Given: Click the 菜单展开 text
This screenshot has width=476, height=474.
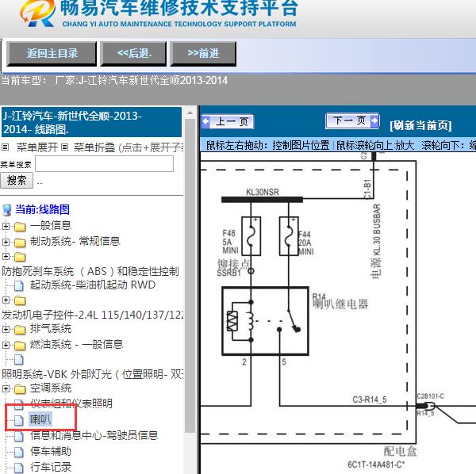Looking at the screenshot, I should 37,147.
